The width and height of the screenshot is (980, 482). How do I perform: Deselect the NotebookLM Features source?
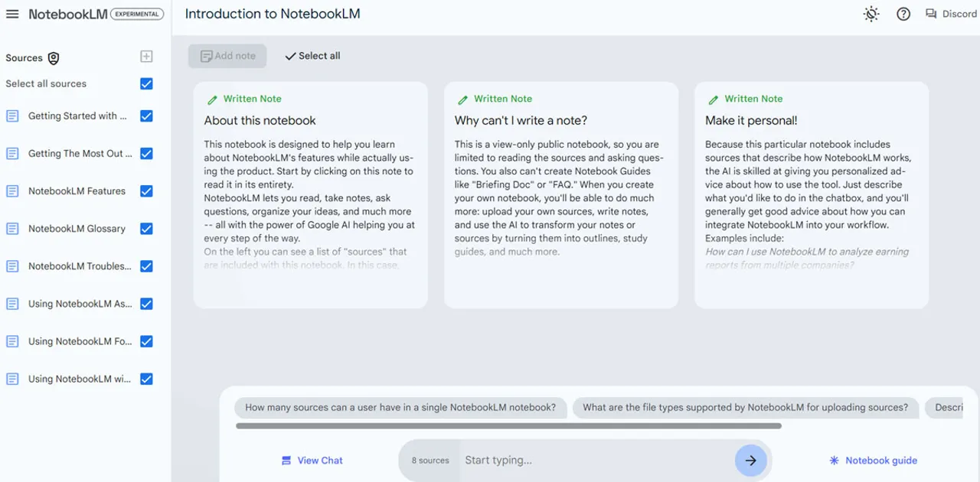[146, 191]
